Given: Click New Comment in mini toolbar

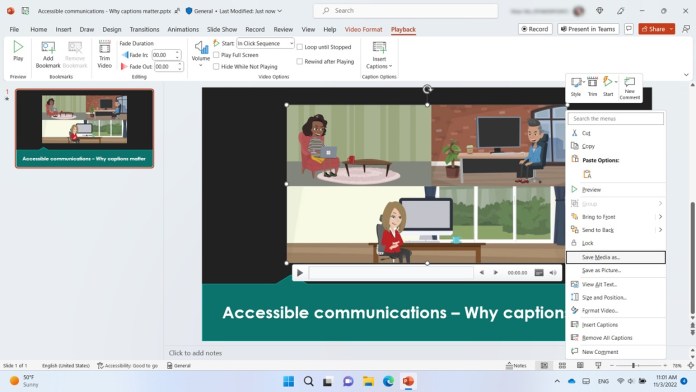Looking at the screenshot, I should [x=629, y=88].
